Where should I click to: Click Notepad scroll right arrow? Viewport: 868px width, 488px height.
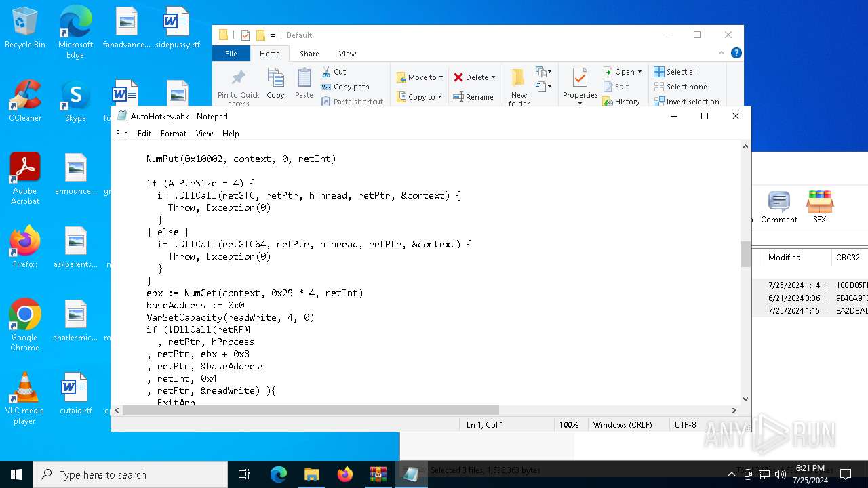(734, 410)
